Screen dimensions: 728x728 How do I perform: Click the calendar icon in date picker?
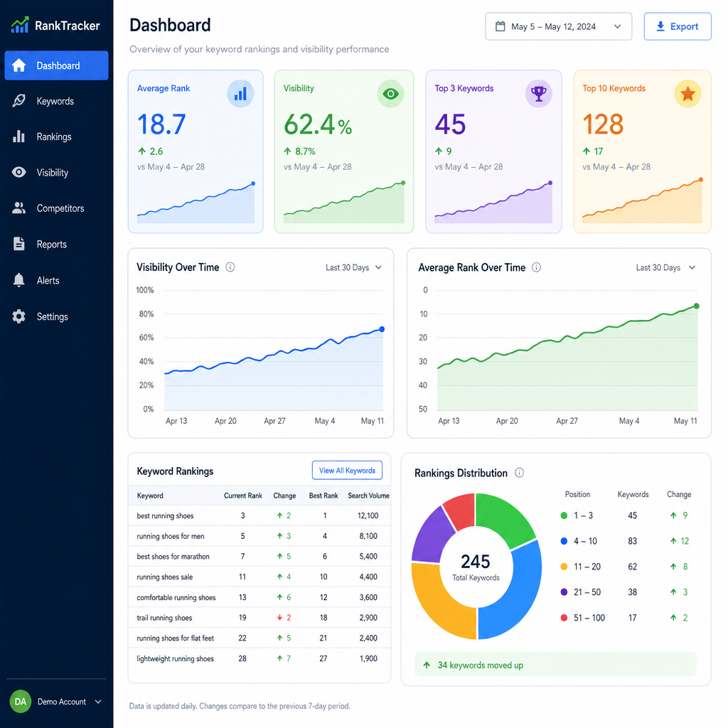pyautogui.click(x=500, y=26)
